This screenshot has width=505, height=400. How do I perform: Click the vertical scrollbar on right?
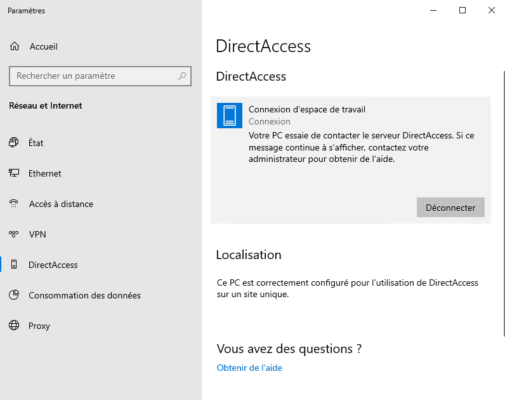504,203
